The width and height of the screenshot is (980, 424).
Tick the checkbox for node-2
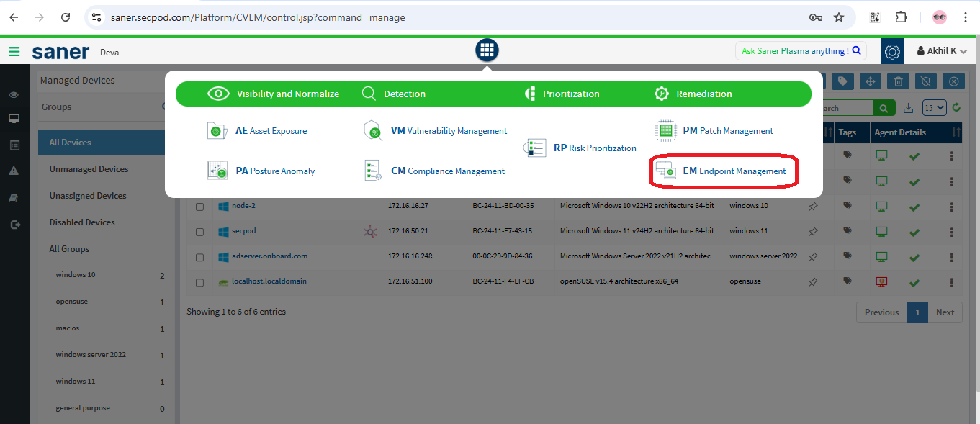[199, 207]
